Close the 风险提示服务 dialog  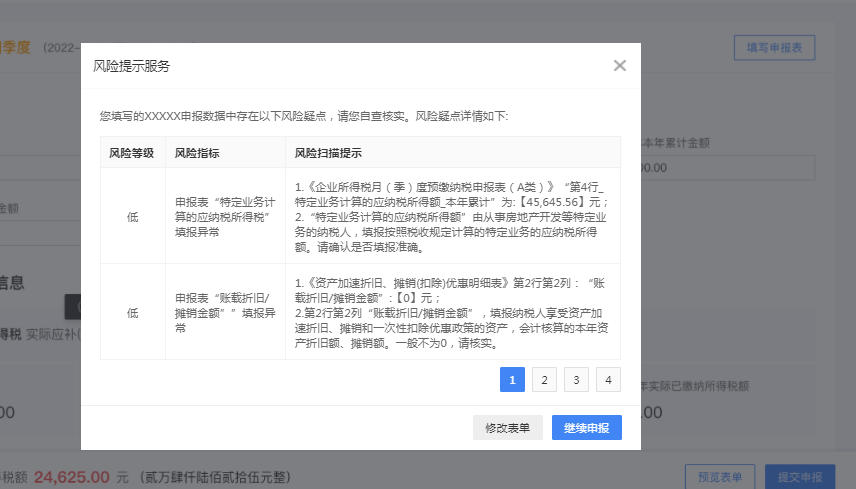620,66
